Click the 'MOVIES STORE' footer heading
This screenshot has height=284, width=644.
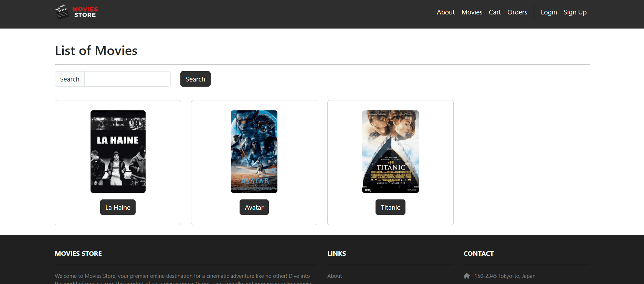tap(78, 253)
